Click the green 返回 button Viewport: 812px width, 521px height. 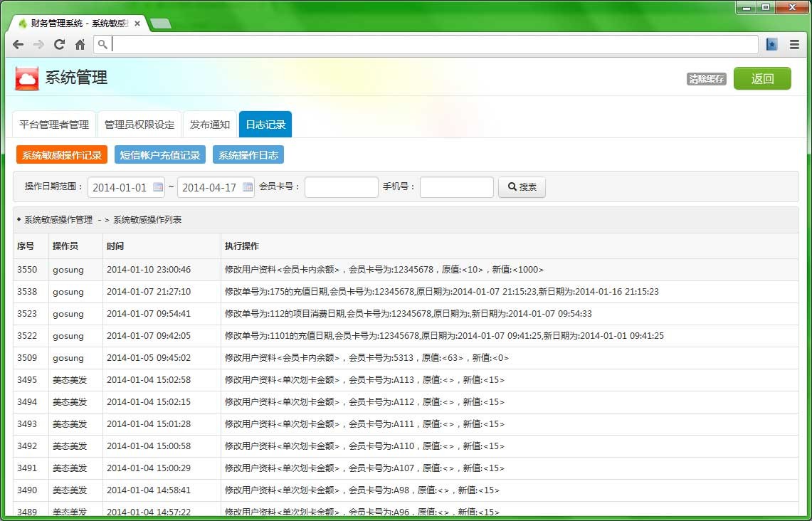[x=762, y=79]
